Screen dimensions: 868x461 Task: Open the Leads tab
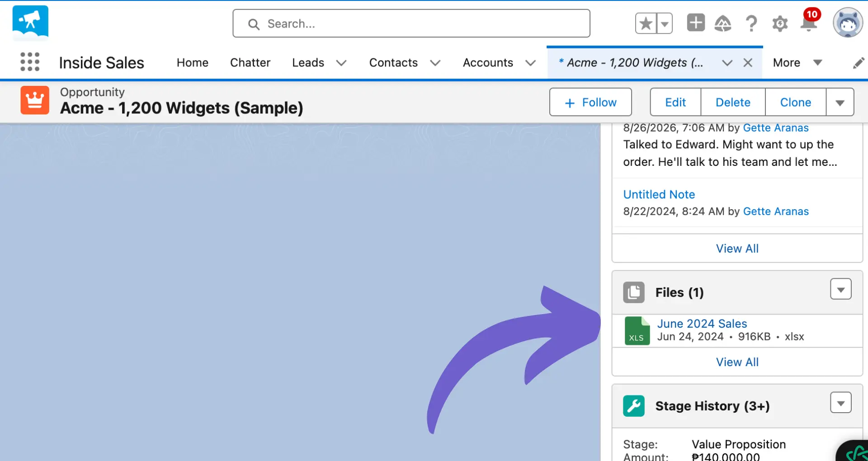(308, 63)
